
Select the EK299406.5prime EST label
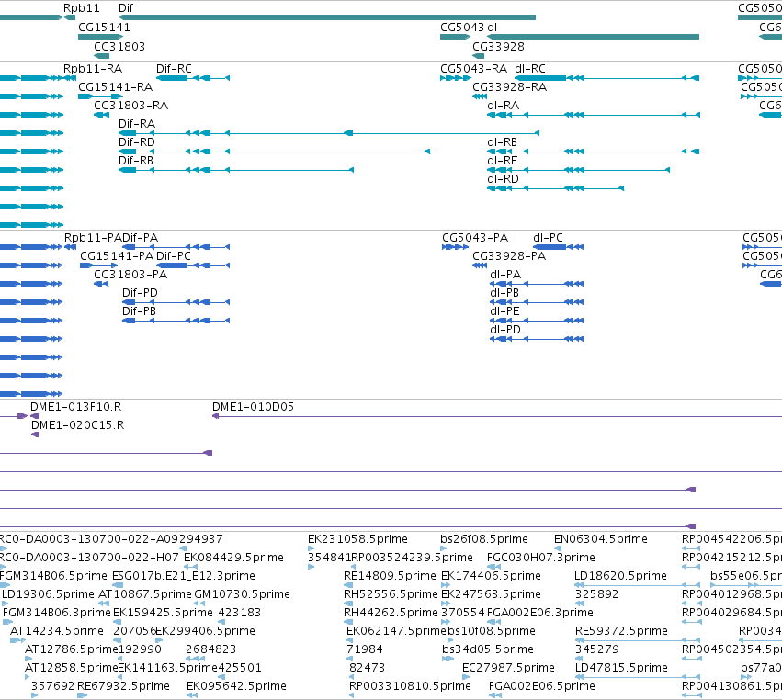coord(206,631)
